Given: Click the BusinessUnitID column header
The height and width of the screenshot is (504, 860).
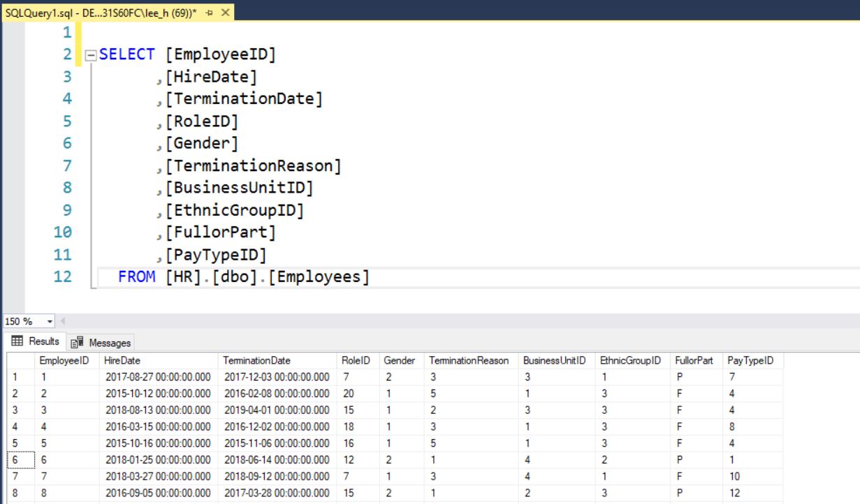Looking at the screenshot, I should coord(557,361).
